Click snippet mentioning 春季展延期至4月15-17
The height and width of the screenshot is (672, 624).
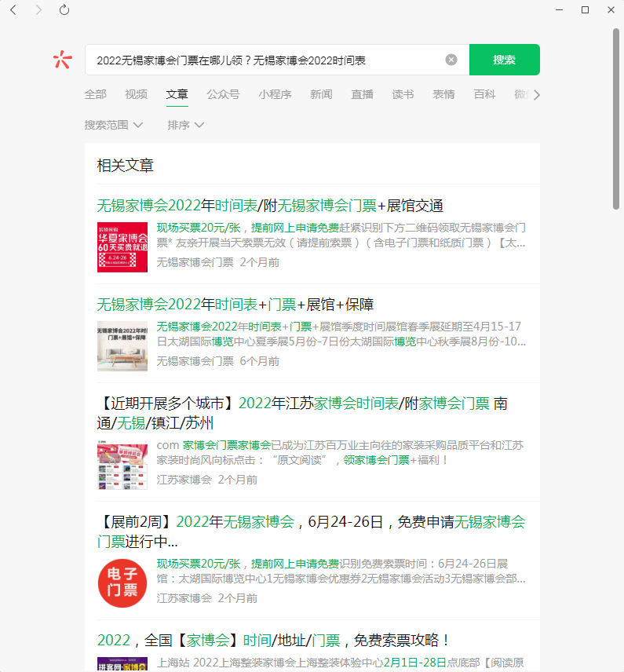(x=341, y=334)
